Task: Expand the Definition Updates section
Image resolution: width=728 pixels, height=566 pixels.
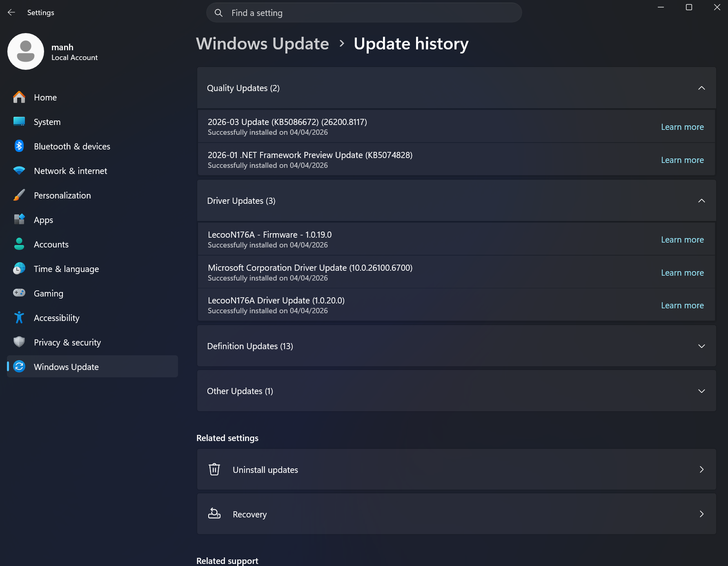Action: (701, 346)
